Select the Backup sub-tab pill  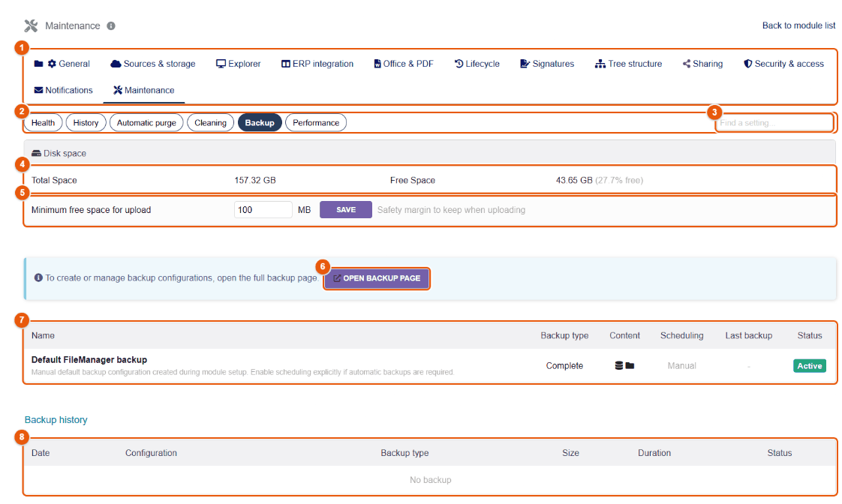click(x=260, y=123)
